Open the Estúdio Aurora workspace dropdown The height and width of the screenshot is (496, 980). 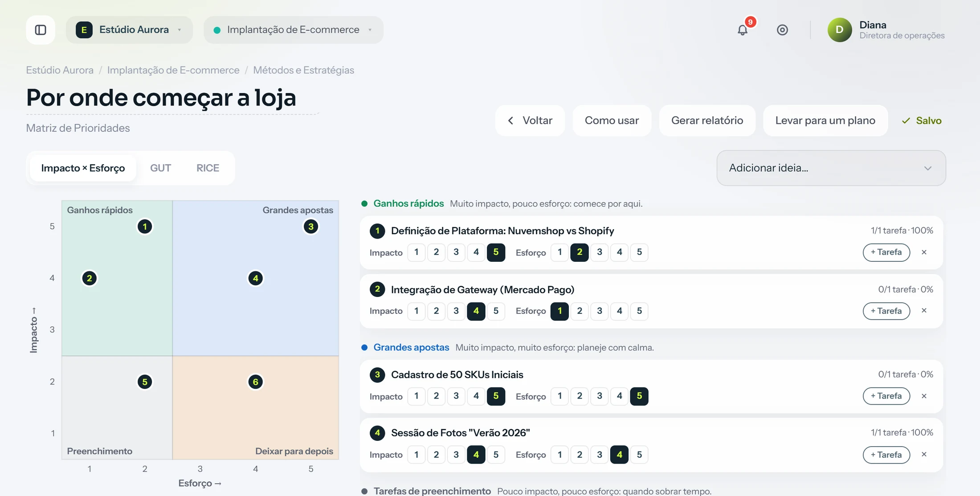130,30
